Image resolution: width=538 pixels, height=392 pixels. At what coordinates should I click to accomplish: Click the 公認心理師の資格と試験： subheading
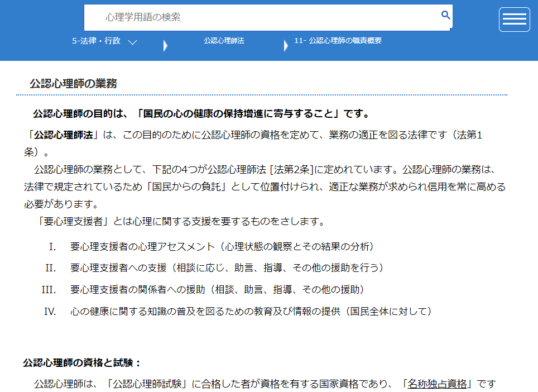[82, 363]
